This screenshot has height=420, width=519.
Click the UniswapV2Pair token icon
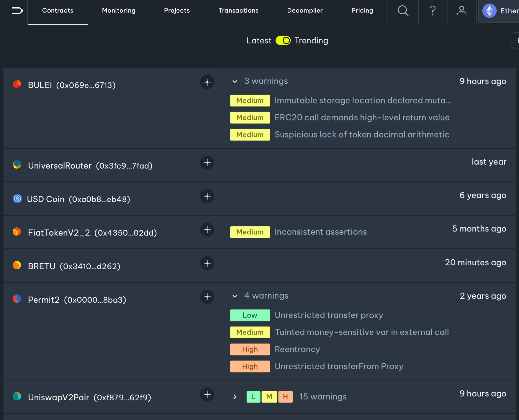pyautogui.click(x=17, y=397)
